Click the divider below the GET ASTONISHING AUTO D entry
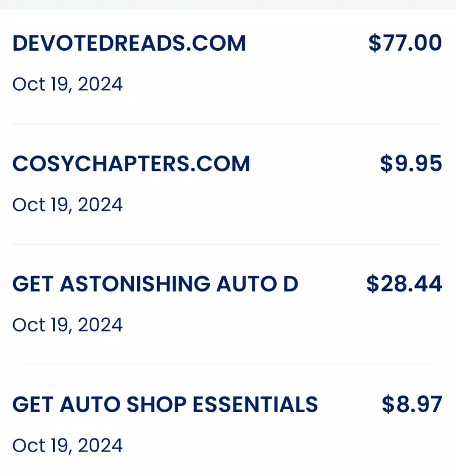Image resolution: width=456 pixels, height=476 pixels. [227, 364]
